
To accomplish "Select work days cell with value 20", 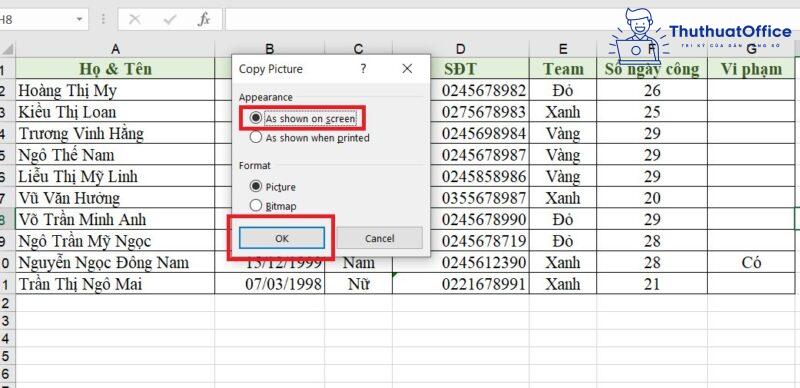I will pyautogui.click(x=652, y=198).
